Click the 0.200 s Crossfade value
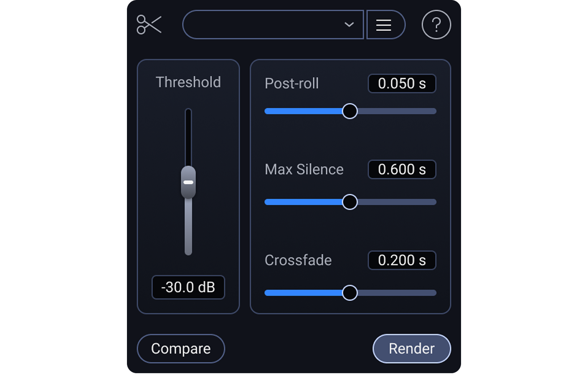This screenshot has width=588, height=374. pos(401,260)
